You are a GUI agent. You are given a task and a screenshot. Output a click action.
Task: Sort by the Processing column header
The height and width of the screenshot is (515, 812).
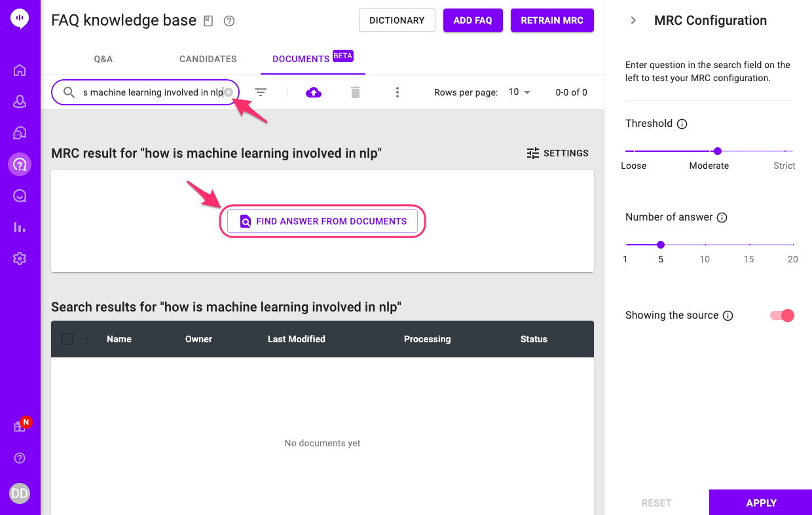tap(428, 339)
